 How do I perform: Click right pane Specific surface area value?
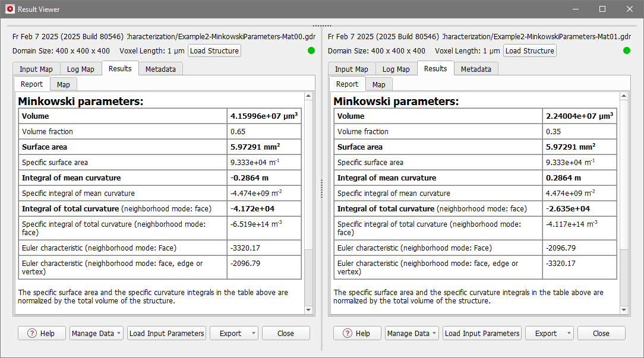(570, 162)
